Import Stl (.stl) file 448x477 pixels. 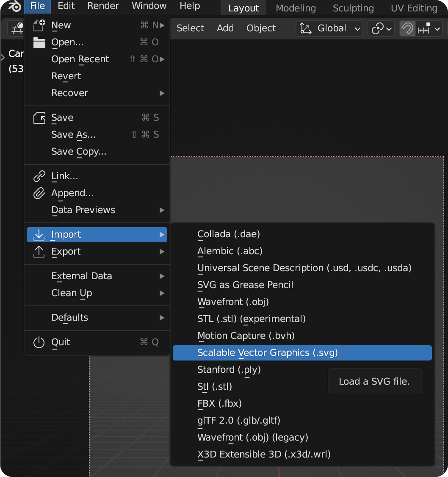pos(302,387)
